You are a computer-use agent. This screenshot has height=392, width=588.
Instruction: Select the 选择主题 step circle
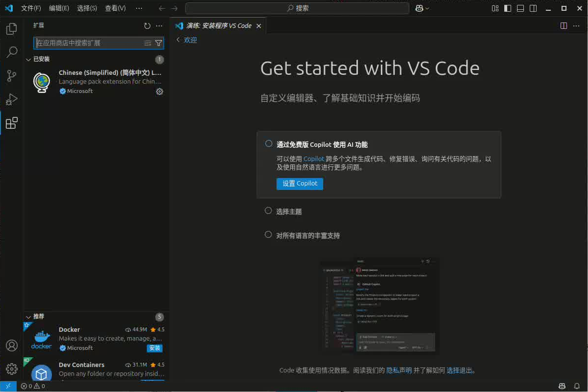268,211
